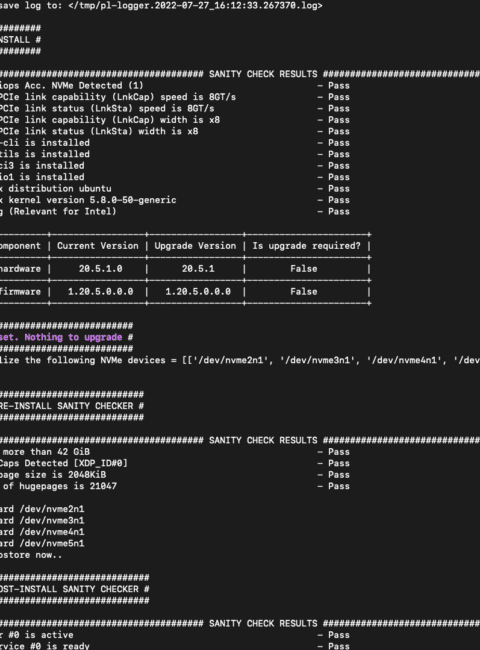Click second 'SANITY CHECK RESULTS' banner
Viewport: 480px width, 650px height.
tap(263, 440)
